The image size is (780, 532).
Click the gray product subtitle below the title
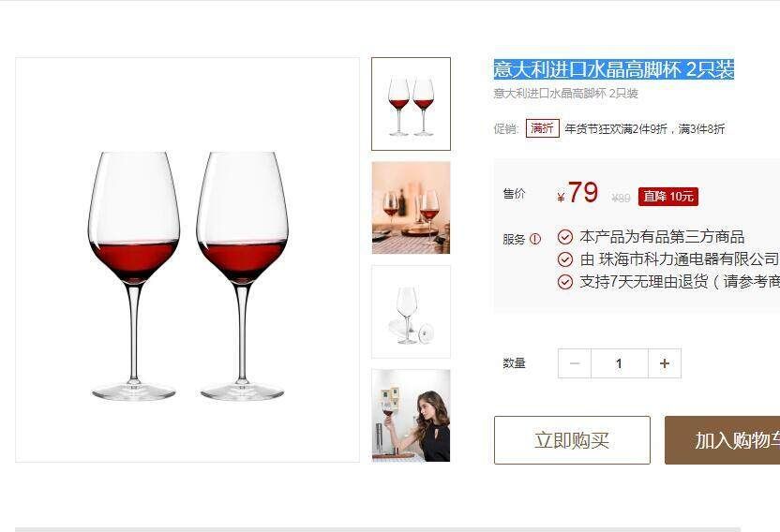pyautogui.click(x=565, y=94)
